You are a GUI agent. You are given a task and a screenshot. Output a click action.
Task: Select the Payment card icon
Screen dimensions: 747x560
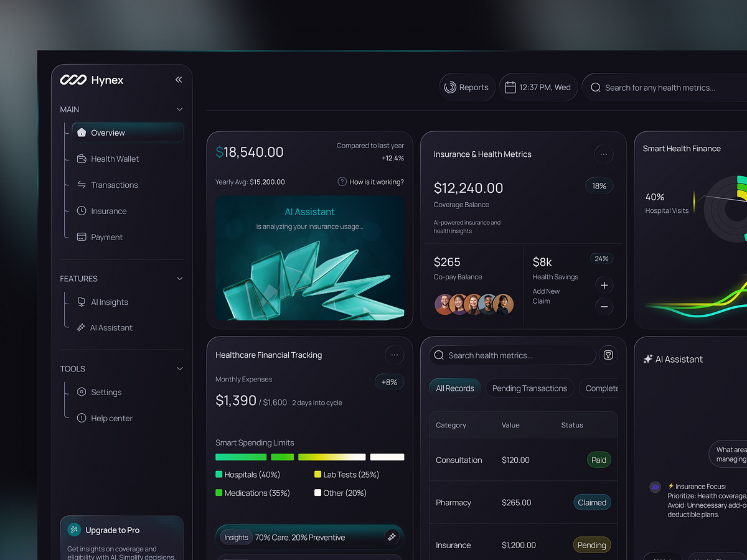82,237
